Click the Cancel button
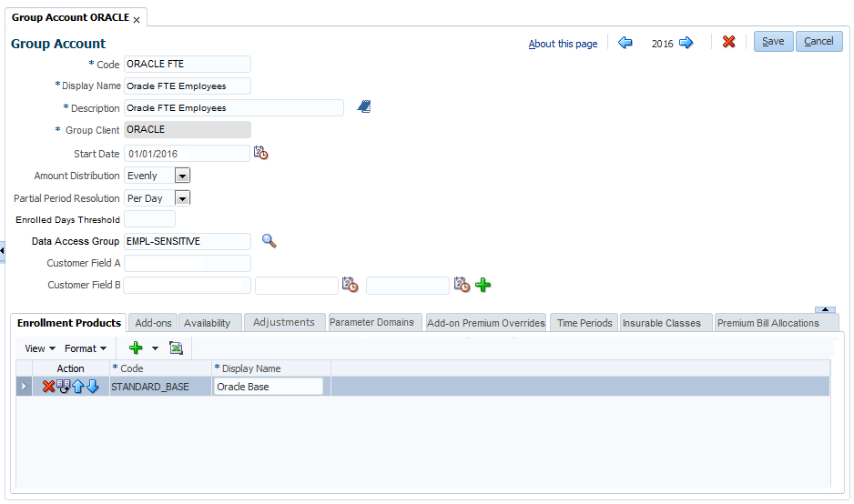This screenshot has height=504, width=854. (818, 41)
